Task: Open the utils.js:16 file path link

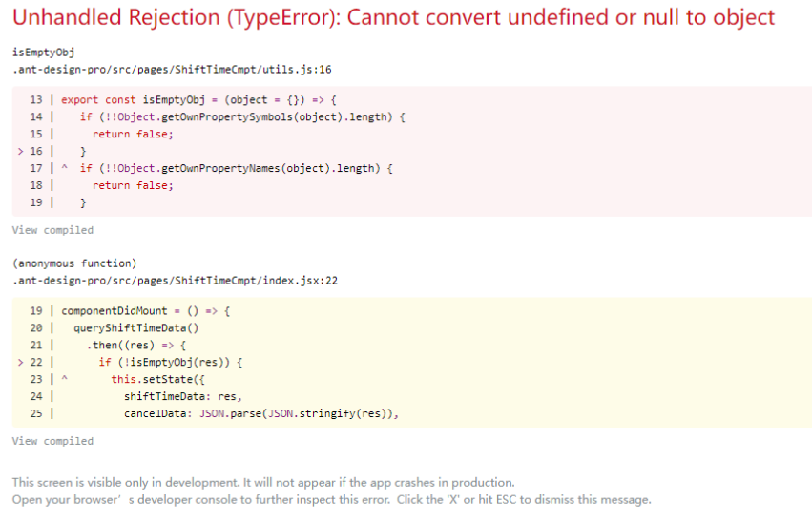Action: [x=172, y=69]
